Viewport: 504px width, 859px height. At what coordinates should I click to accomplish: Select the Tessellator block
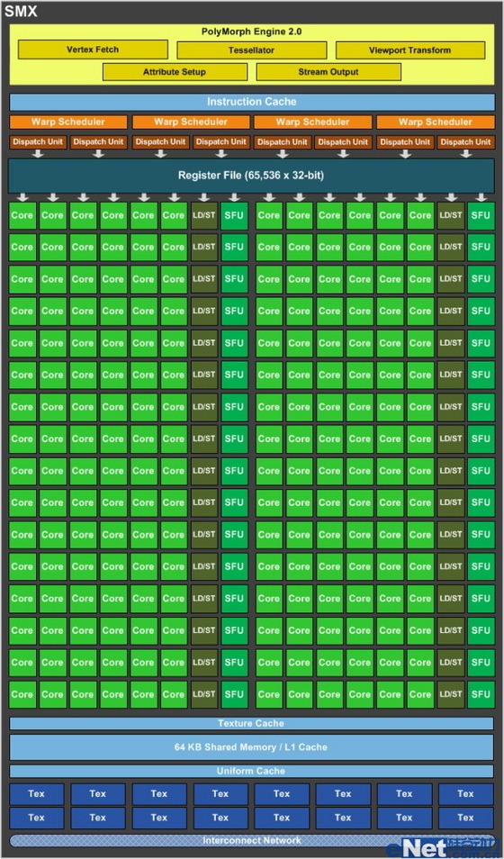[x=251, y=50]
